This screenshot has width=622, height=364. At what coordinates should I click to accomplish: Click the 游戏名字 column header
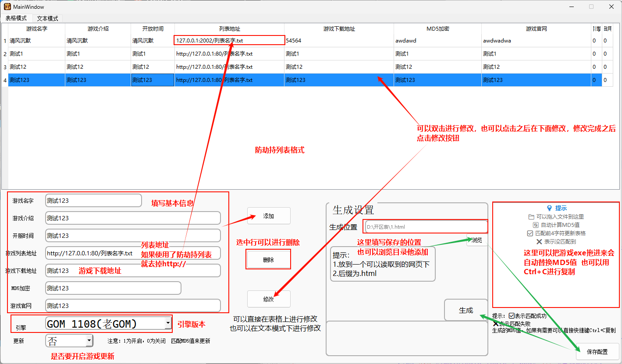(37, 29)
